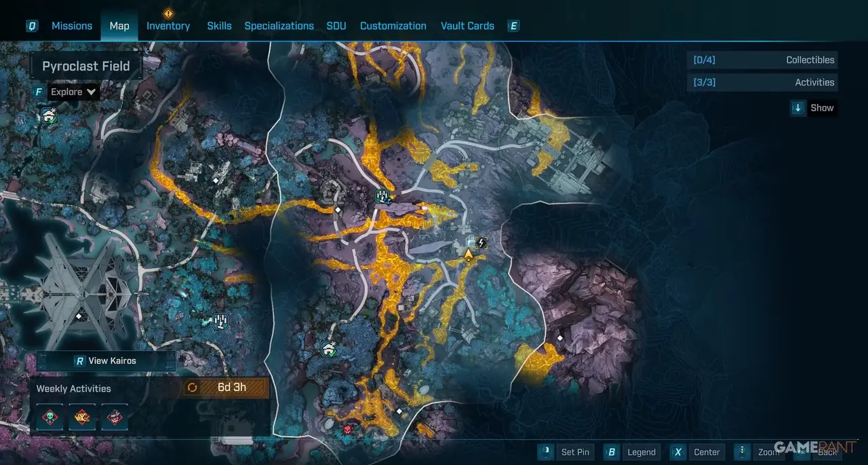Click the mouse scroll icon beside Zoom

[743, 452]
